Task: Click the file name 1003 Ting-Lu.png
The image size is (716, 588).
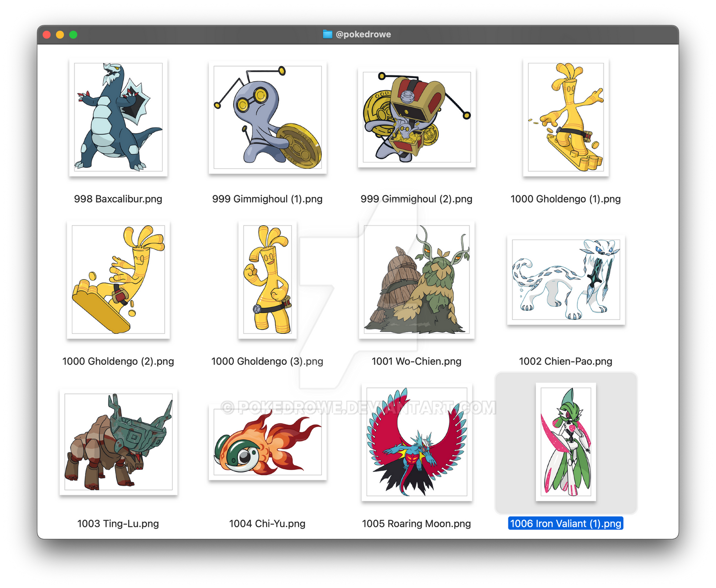Action: coord(118,524)
